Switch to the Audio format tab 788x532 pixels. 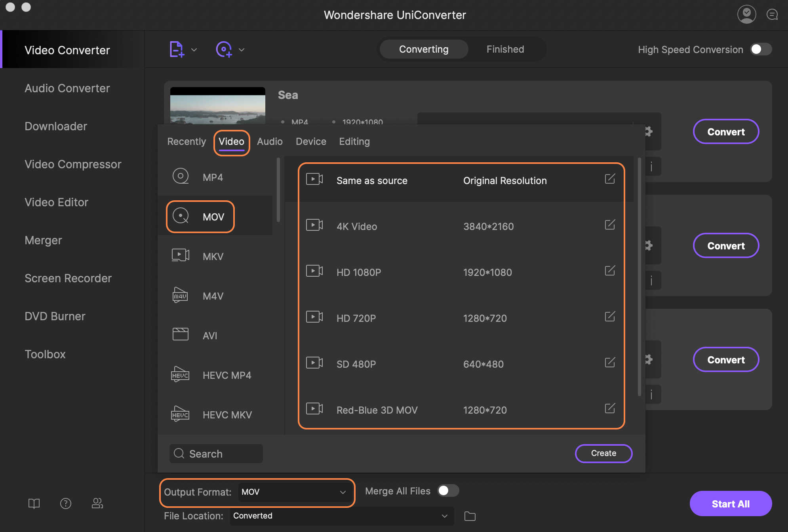270,141
